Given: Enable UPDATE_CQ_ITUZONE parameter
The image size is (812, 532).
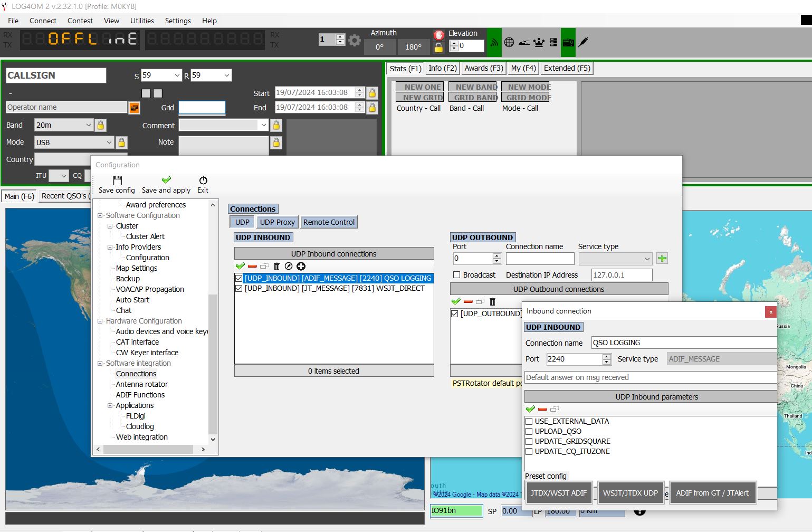Looking at the screenshot, I should pyautogui.click(x=529, y=451).
